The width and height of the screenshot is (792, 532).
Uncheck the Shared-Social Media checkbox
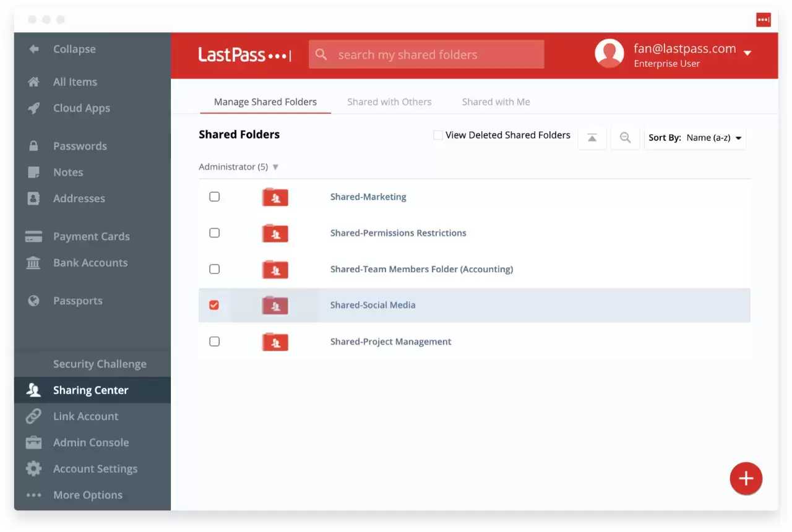[x=214, y=305]
